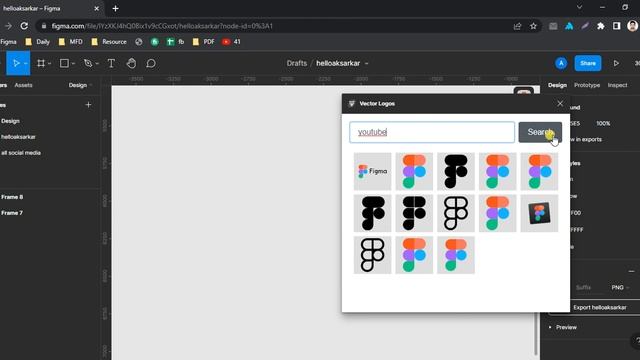The width and height of the screenshot is (640, 360).
Task: Open the Resource bookmarks folder
Action: point(109,42)
